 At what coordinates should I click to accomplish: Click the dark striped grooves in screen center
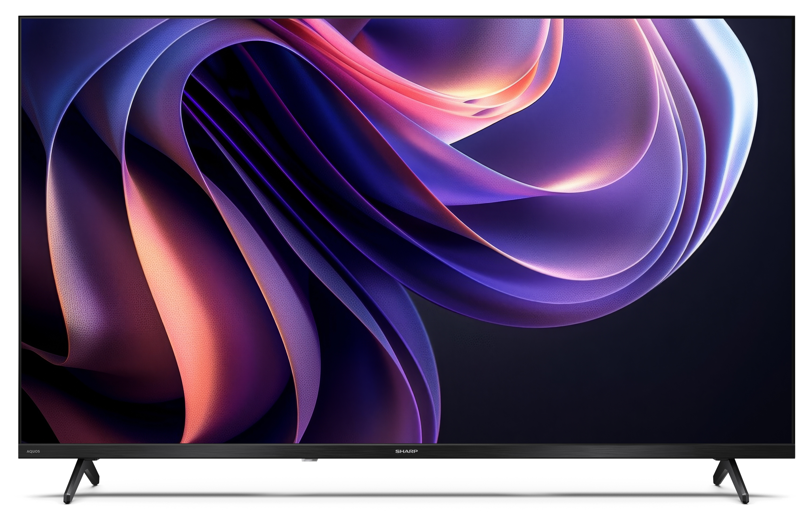(x=287, y=169)
